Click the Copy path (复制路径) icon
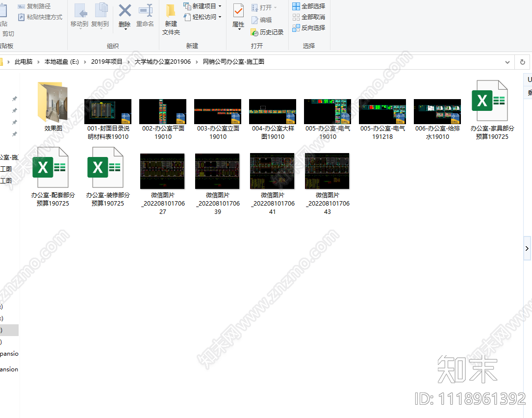 pos(22,6)
